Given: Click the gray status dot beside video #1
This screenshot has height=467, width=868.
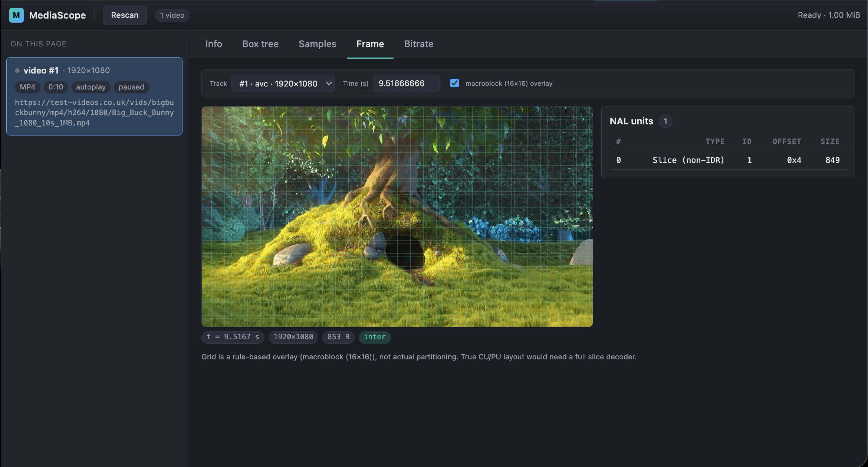Looking at the screenshot, I should pyautogui.click(x=17, y=71).
